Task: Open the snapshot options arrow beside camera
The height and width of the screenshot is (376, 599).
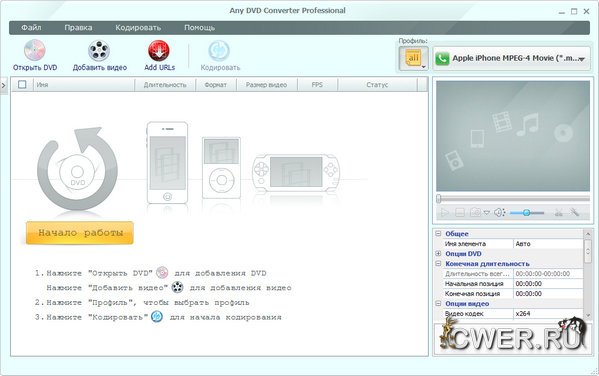Action: point(487,213)
